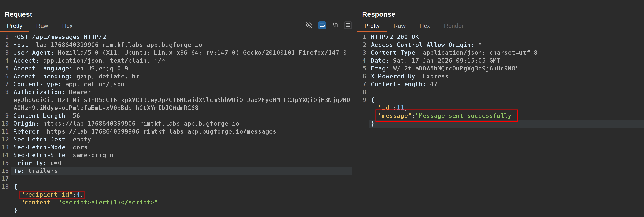This screenshot has height=217, width=644.
Task: Click the HTTP/2 200 OK status line
Action: 394,37
